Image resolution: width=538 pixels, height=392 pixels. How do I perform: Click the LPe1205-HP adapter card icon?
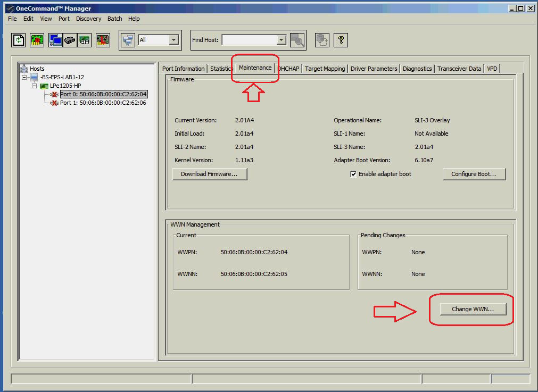[44, 86]
